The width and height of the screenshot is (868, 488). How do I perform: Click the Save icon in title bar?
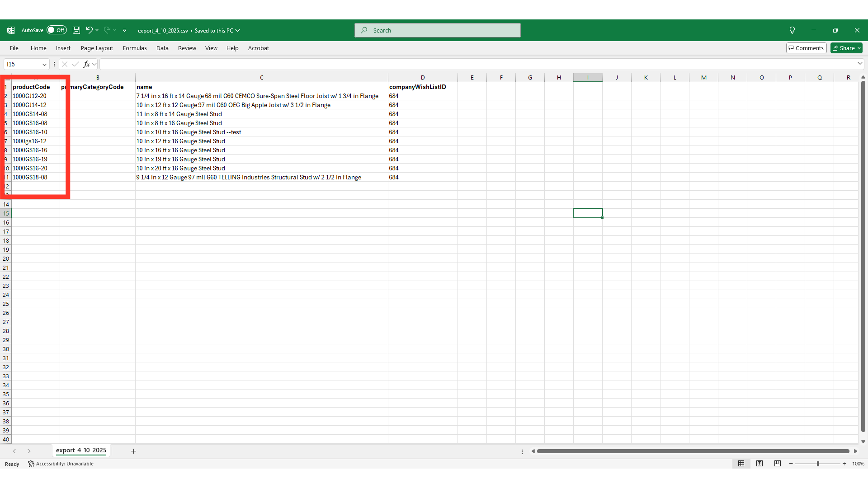[x=76, y=30]
